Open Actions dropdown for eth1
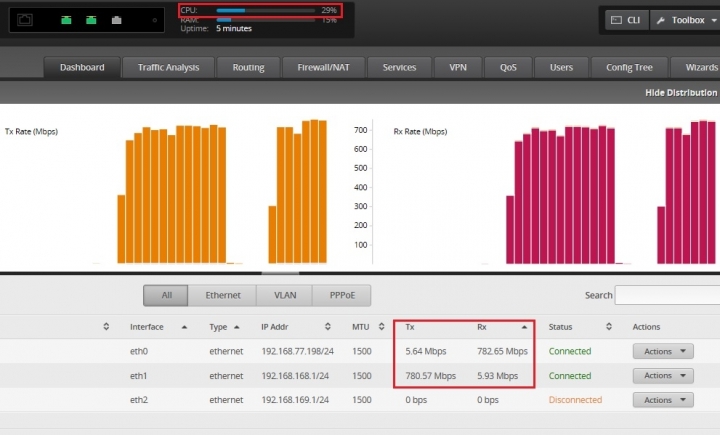The width and height of the screenshot is (720, 435). (x=663, y=376)
